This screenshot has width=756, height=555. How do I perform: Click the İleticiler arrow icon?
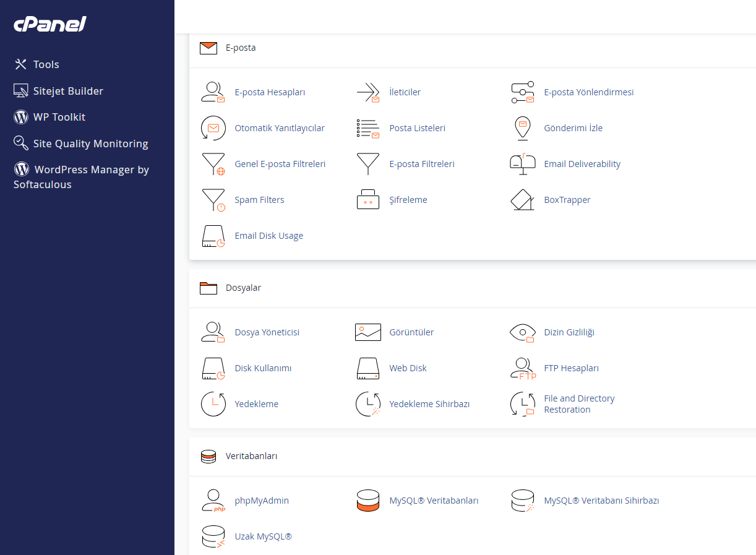click(x=368, y=92)
